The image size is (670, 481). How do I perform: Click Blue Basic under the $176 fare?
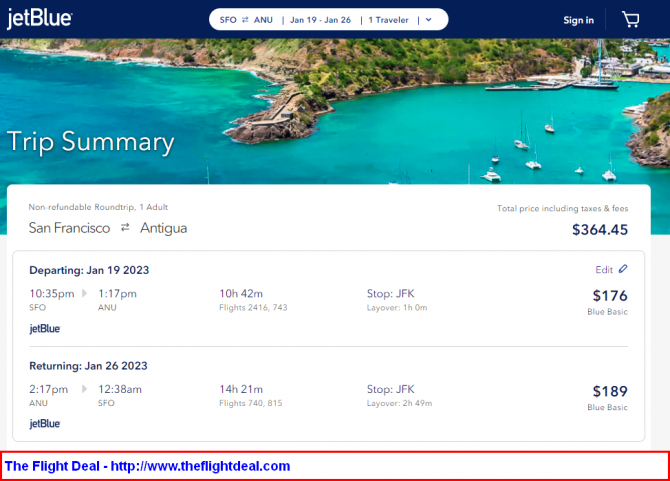coord(607,312)
